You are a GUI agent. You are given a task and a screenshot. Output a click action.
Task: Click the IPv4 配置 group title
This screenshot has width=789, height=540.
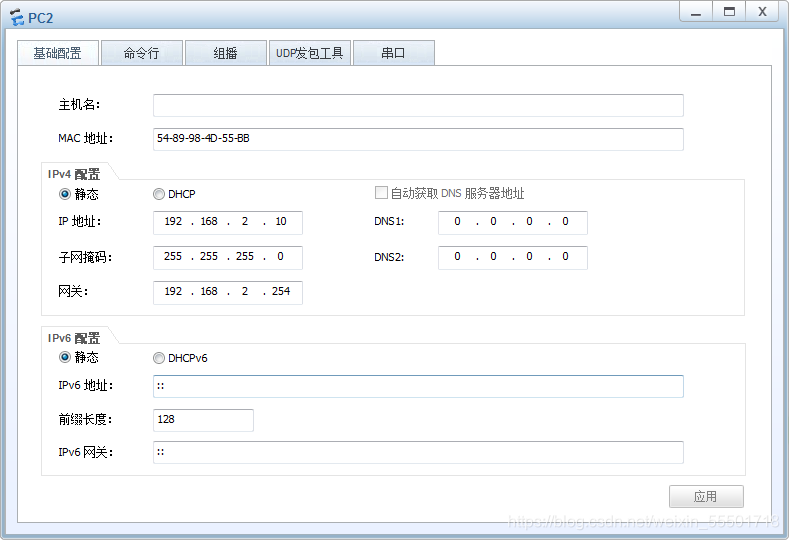point(74,174)
